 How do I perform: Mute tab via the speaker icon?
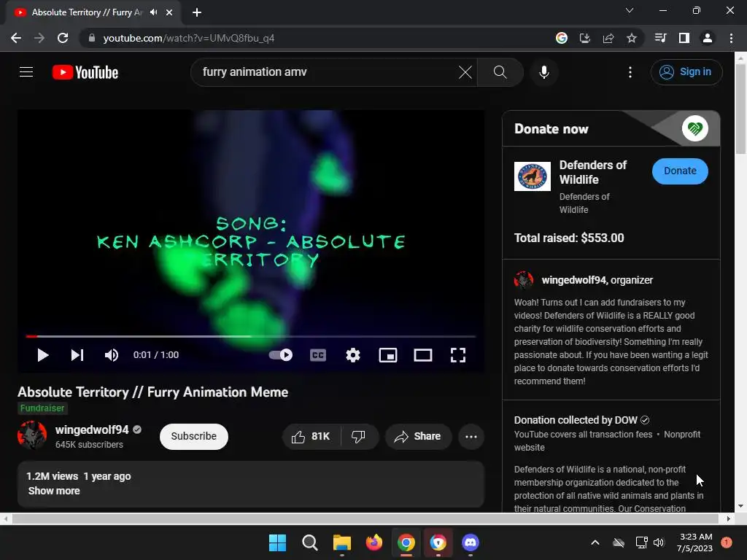pyautogui.click(x=153, y=12)
